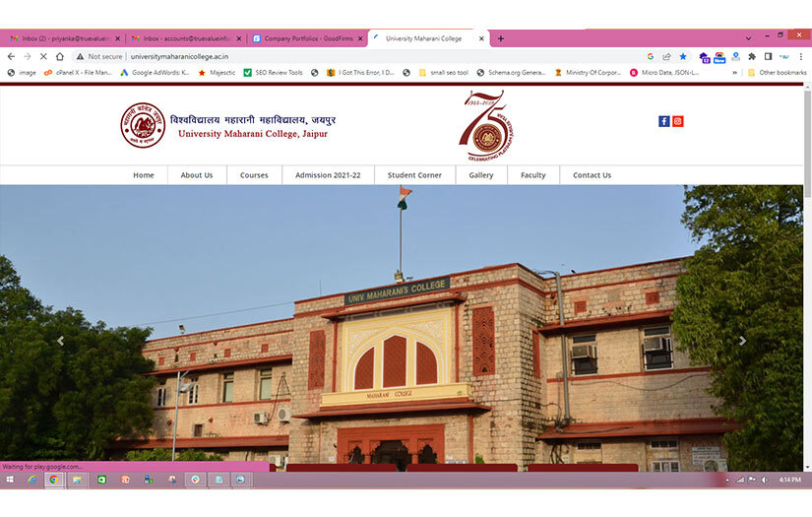812x517 pixels.
Task: Open the Majesctic bookmark
Action: [217, 73]
